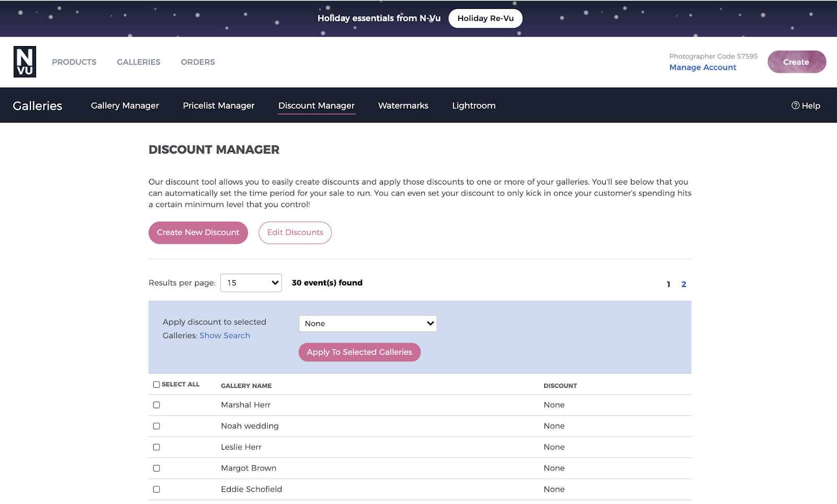Open the Results per page dropdown
The width and height of the screenshot is (837, 504).
(251, 283)
